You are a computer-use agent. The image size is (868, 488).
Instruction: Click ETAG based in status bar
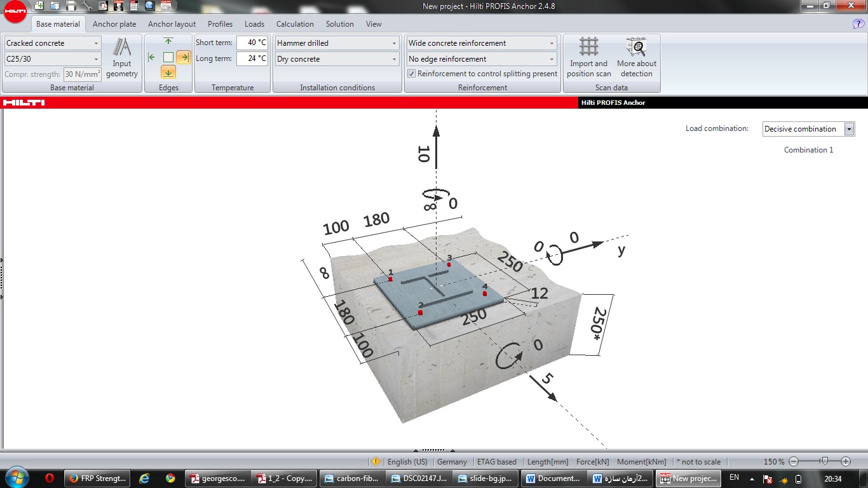coord(497,462)
